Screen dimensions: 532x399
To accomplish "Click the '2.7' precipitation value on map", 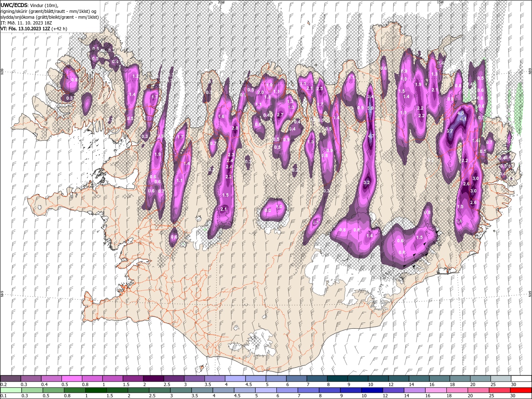I will (x=280, y=115).
